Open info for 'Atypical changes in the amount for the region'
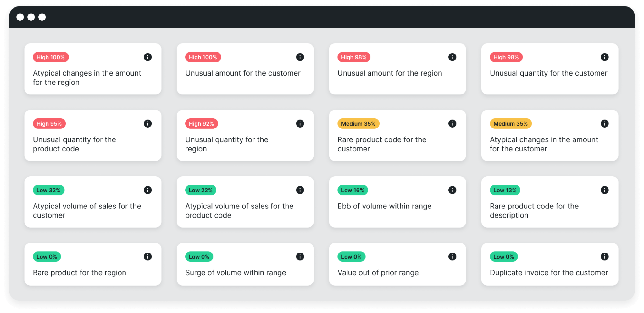This screenshot has width=644, height=313. coord(148,57)
